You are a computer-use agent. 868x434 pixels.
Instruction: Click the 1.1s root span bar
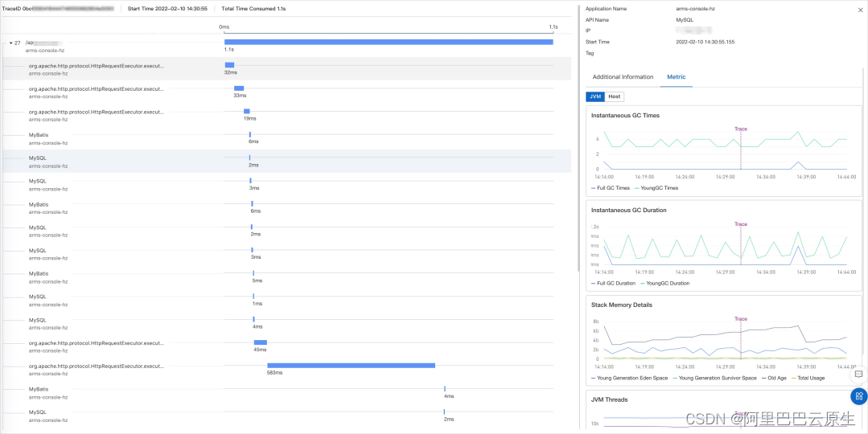click(389, 42)
